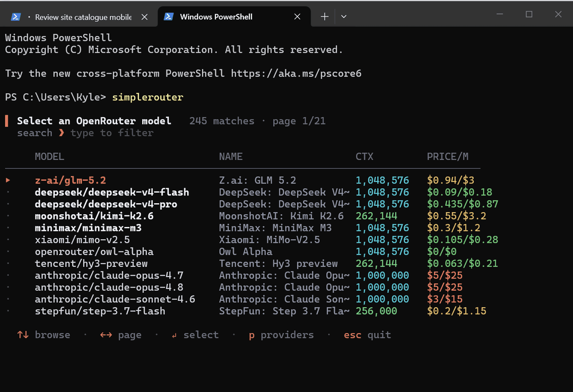Click PowerShell icon on Review site tab
This screenshot has height=392, width=573.
(x=16, y=17)
